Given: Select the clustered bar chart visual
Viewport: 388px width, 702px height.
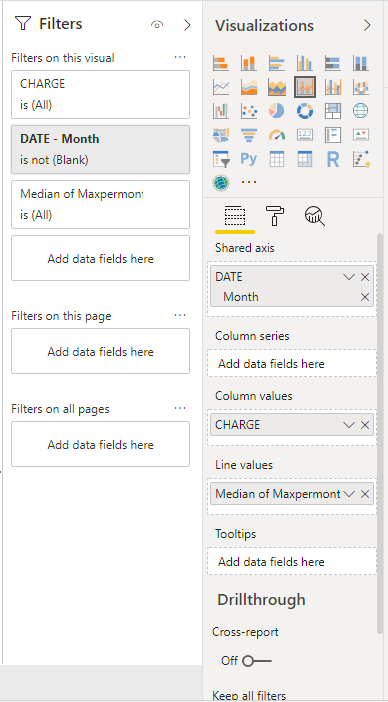Looking at the screenshot, I should click(277, 63).
